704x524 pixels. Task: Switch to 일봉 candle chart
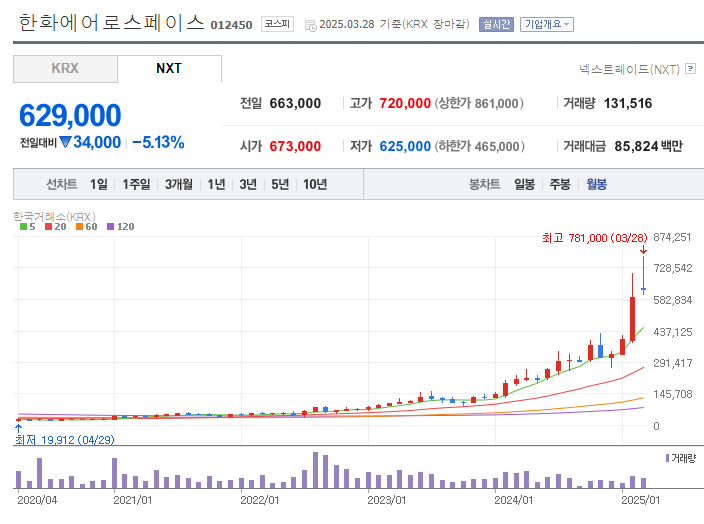[524, 184]
